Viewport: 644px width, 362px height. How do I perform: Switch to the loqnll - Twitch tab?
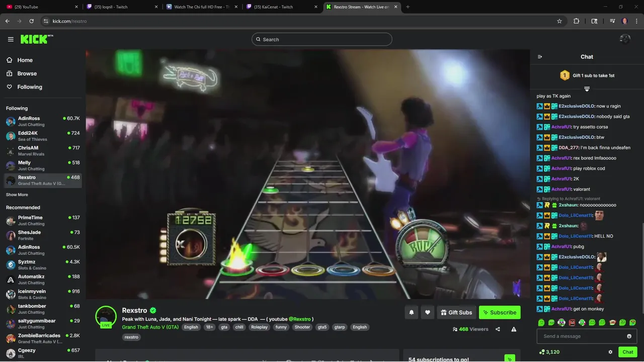tap(122, 7)
